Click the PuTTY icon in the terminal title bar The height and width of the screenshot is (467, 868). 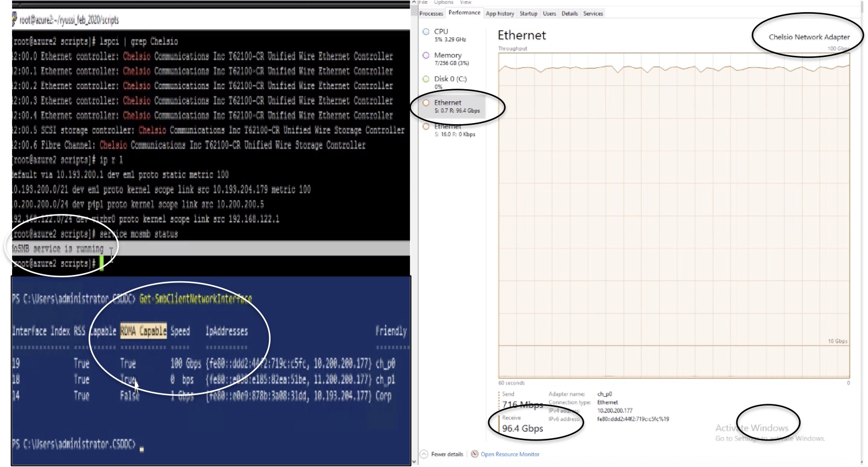(14, 20)
